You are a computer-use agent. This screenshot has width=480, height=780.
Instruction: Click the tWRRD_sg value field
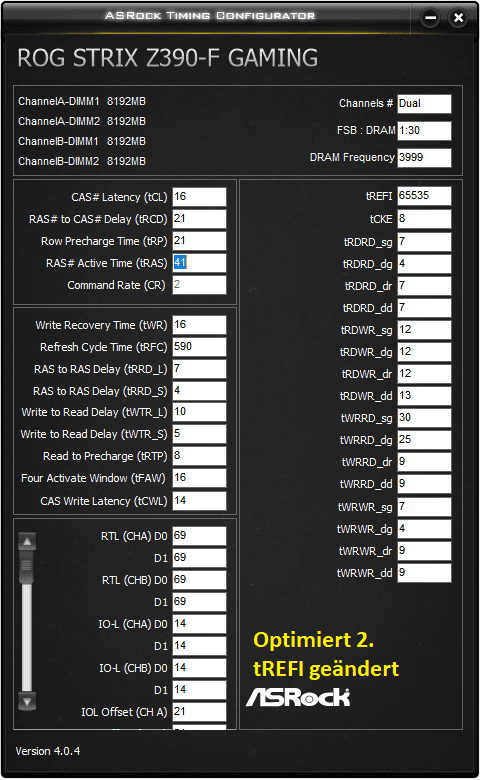coord(424,418)
